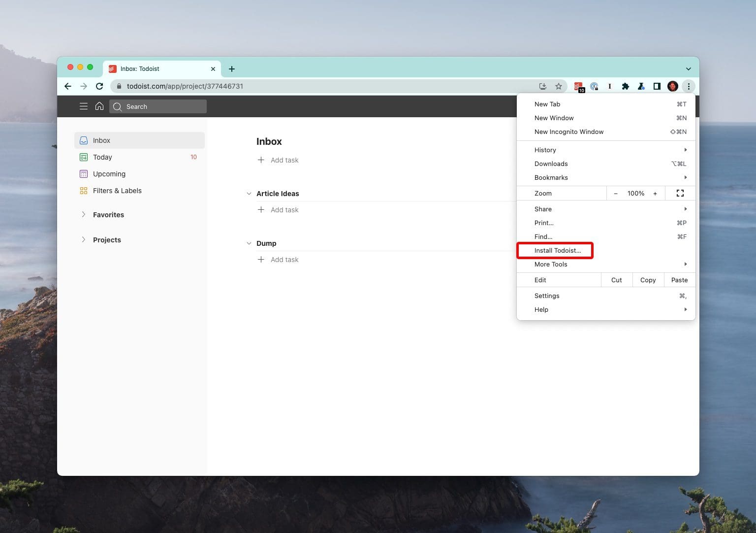Add a task in Article Ideas section
756x533 pixels.
coord(278,210)
